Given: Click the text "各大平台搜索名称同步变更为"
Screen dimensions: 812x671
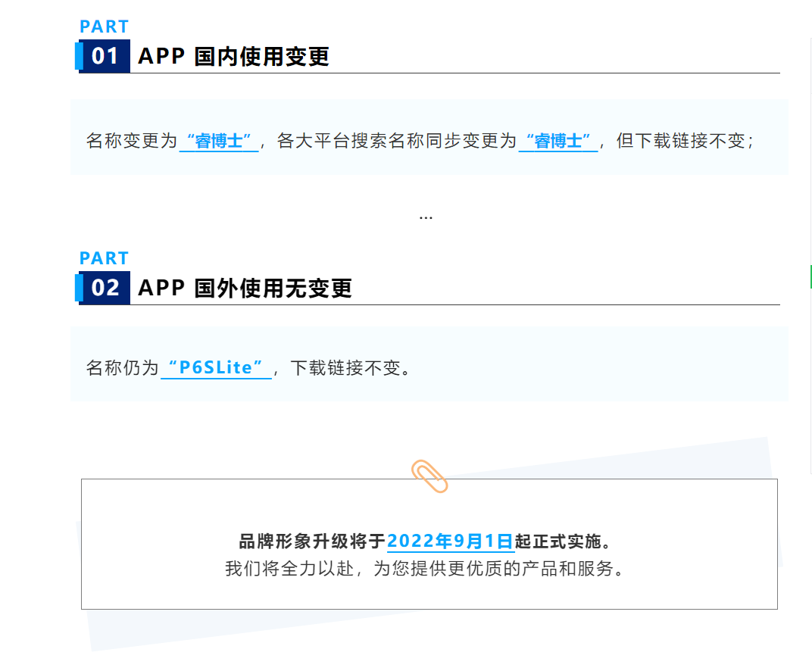Looking at the screenshot, I should pyautogui.click(x=397, y=141).
